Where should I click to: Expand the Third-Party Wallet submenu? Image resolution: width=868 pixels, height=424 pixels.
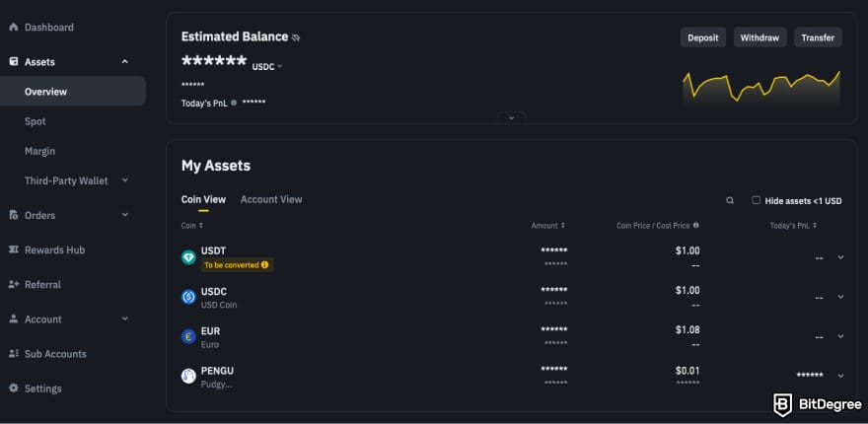124,180
